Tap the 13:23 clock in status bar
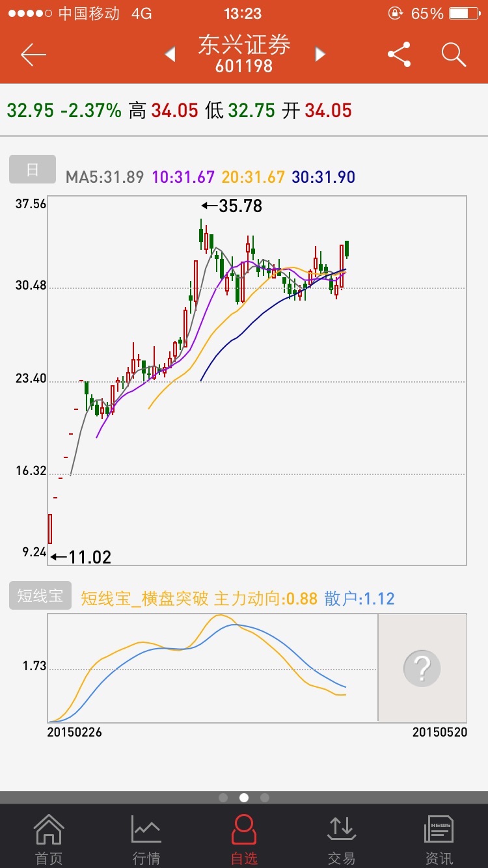 click(243, 13)
